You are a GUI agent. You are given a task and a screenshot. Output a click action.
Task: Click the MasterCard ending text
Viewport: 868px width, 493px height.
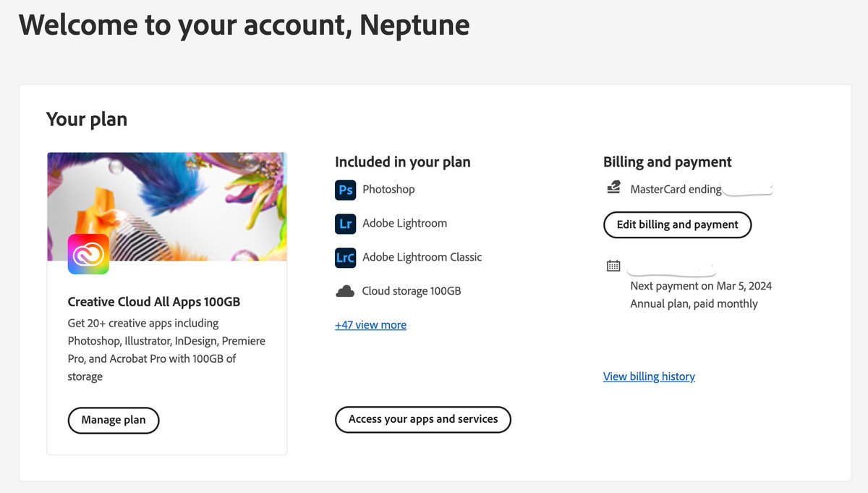(676, 190)
